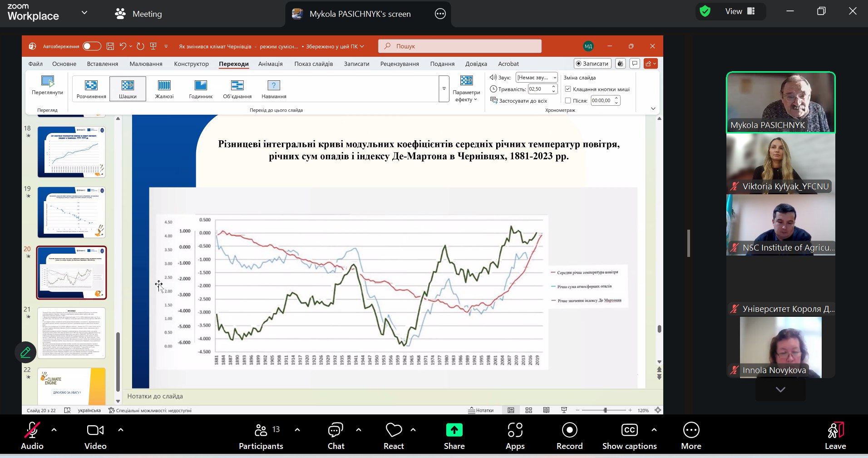This screenshot has height=458, width=868.
Task: Enable the Після timing checkbox
Action: click(567, 101)
